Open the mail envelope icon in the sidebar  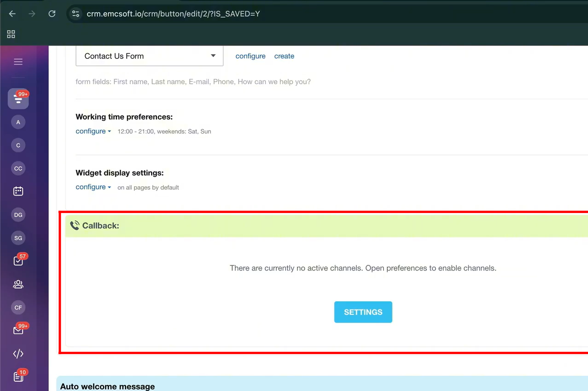click(x=18, y=330)
